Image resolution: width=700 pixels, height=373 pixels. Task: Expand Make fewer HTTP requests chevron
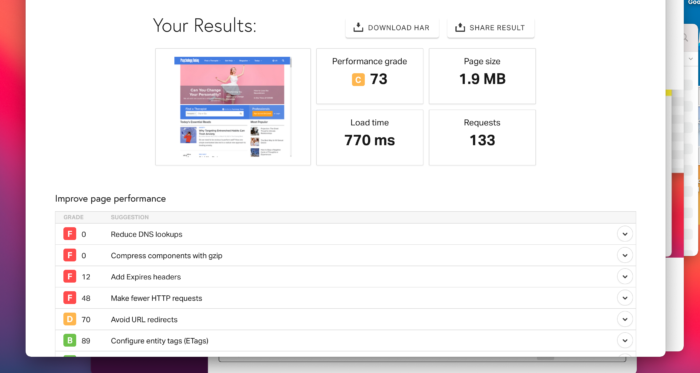625,298
